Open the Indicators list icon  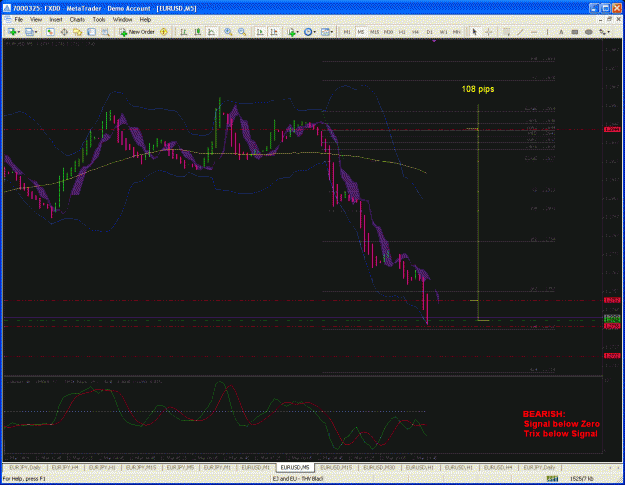coord(291,32)
